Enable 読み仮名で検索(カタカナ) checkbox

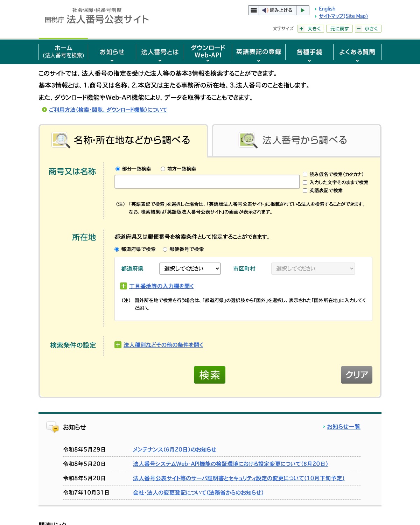(305, 174)
